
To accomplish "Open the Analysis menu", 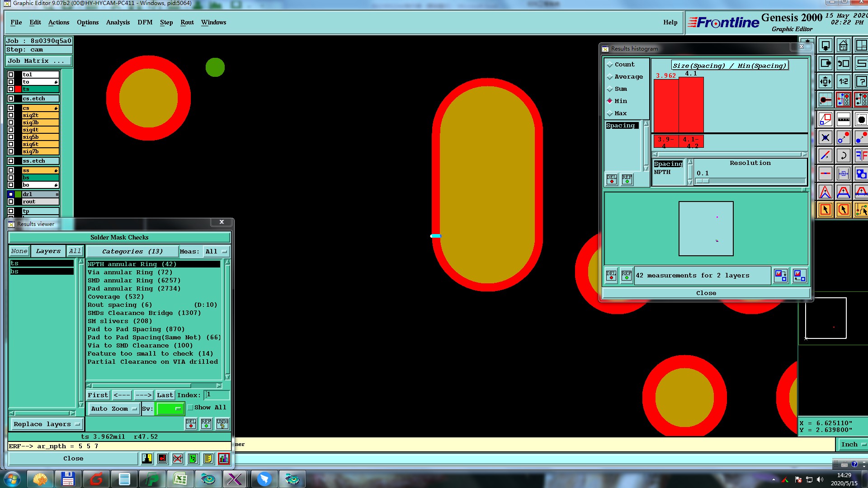I will click(118, 23).
